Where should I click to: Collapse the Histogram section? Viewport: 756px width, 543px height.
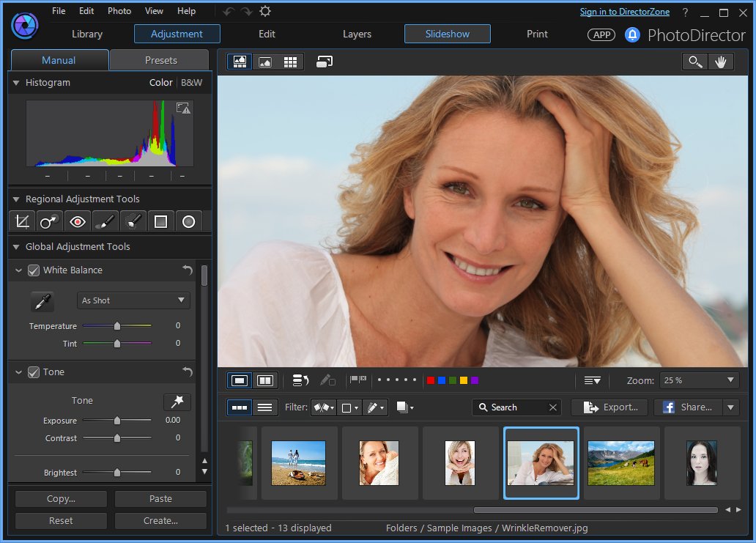(16, 83)
